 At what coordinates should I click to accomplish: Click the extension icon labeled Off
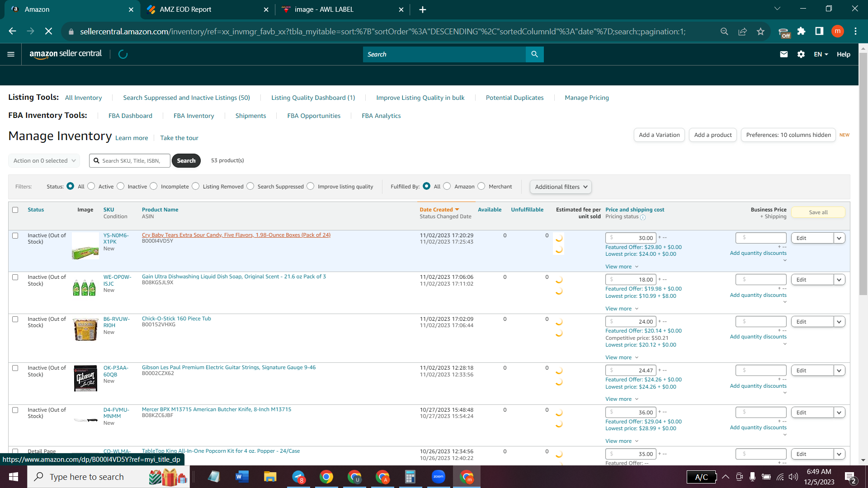(784, 33)
